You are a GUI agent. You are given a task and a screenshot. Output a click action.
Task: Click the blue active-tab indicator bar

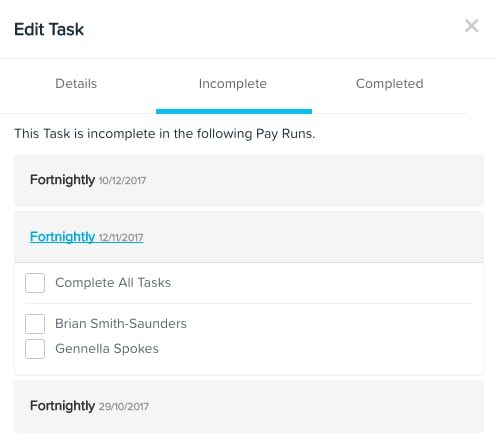point(234,111)
